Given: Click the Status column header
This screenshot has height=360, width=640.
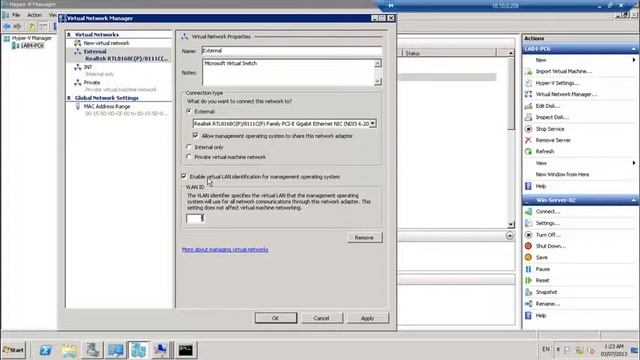Looking at the screenshot, I should [x=449, y=53].
